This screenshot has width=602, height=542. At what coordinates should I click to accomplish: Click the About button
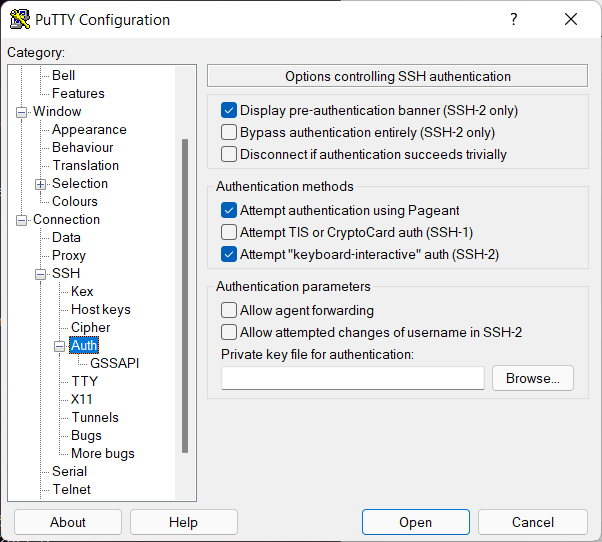point(68,522)
